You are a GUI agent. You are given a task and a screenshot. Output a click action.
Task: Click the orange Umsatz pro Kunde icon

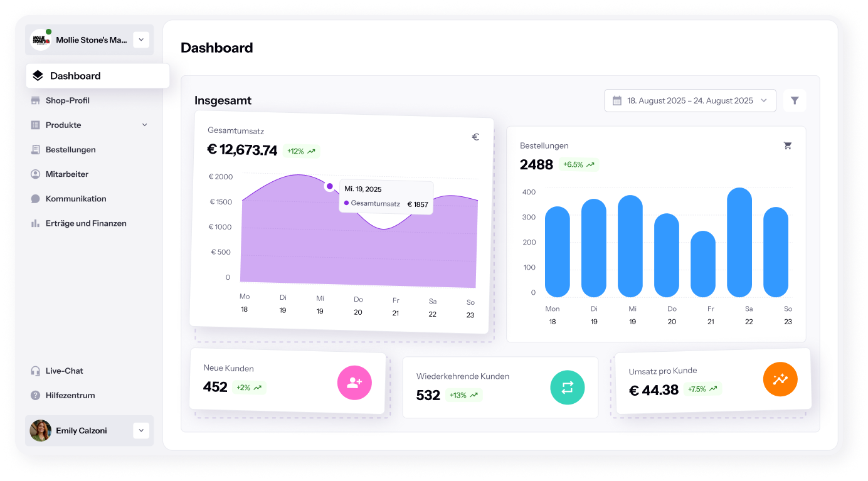[780, 379]
